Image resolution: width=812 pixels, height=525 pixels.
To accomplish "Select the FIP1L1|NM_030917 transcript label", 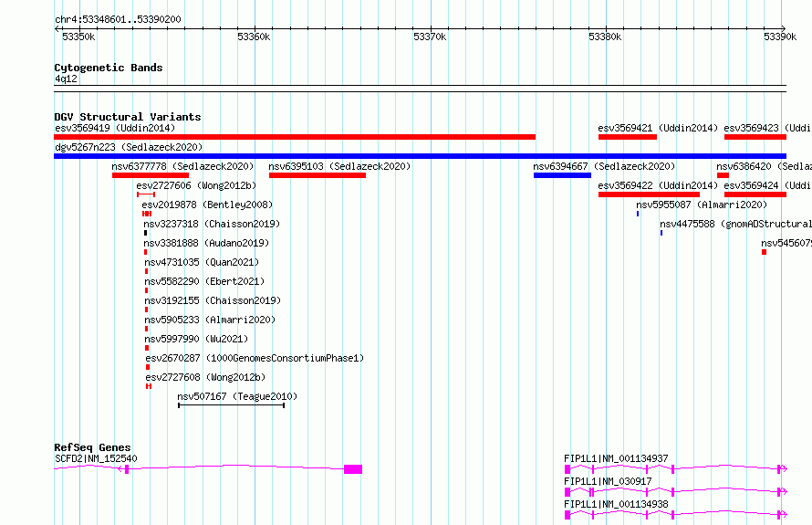I will click(x=608, y=481).
